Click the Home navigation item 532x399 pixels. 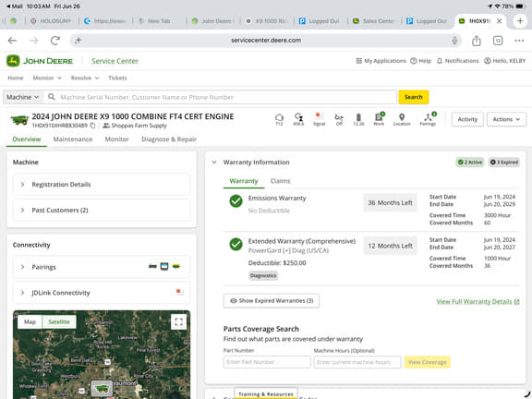[x=16, y=78]
